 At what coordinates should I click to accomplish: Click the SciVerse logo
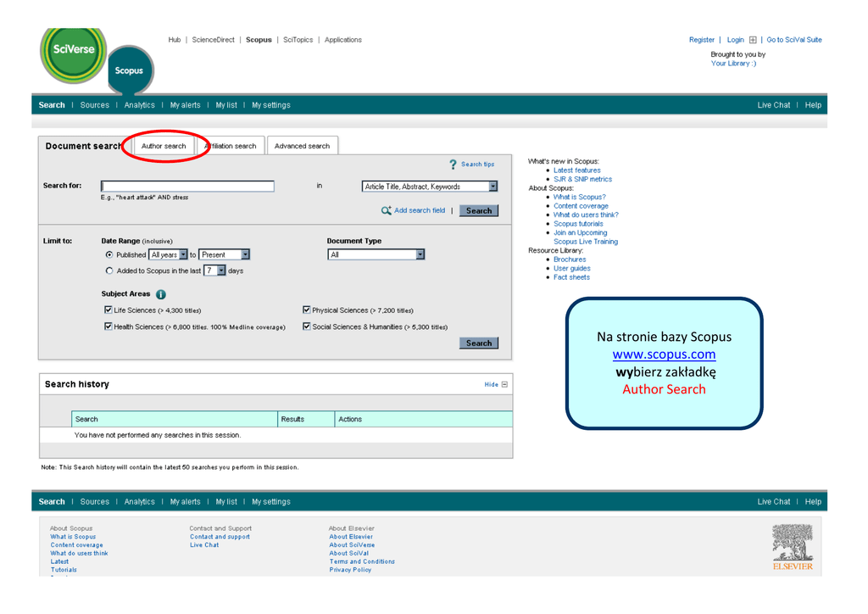[x=74, y=50]
